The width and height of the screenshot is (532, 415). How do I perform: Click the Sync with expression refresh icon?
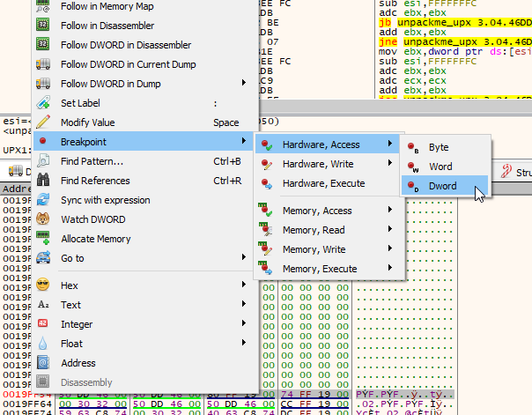(43, 199)
